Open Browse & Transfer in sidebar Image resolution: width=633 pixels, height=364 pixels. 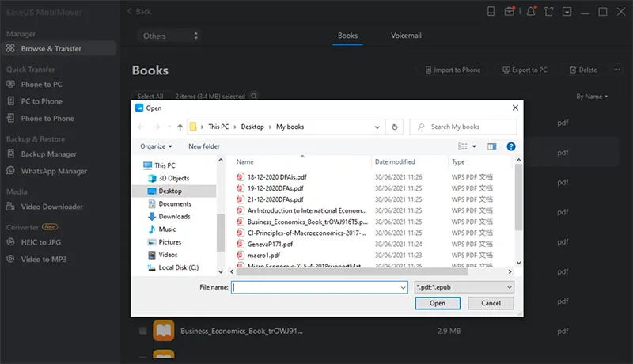point(58,48)
